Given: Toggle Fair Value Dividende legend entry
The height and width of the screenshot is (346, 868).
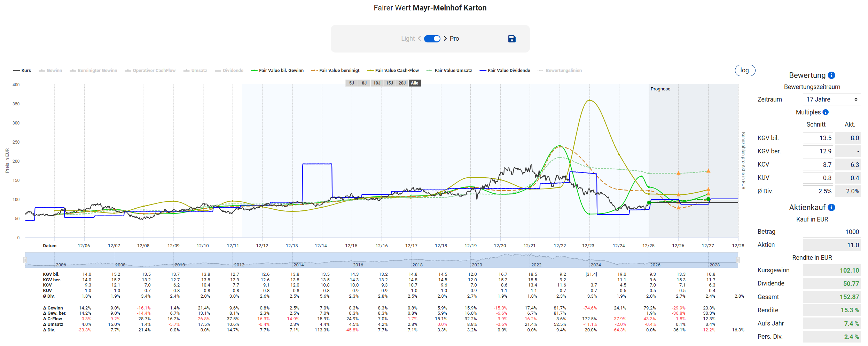Looking at the screenshot, I should [505, 71].
